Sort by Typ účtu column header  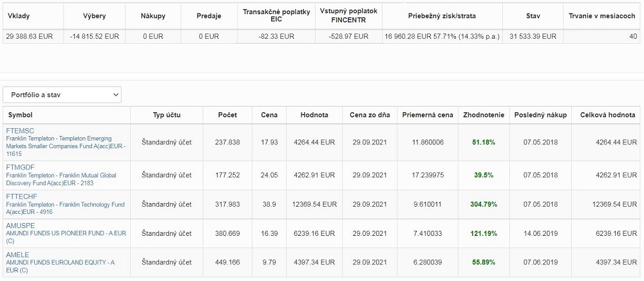tap(167, 115)
